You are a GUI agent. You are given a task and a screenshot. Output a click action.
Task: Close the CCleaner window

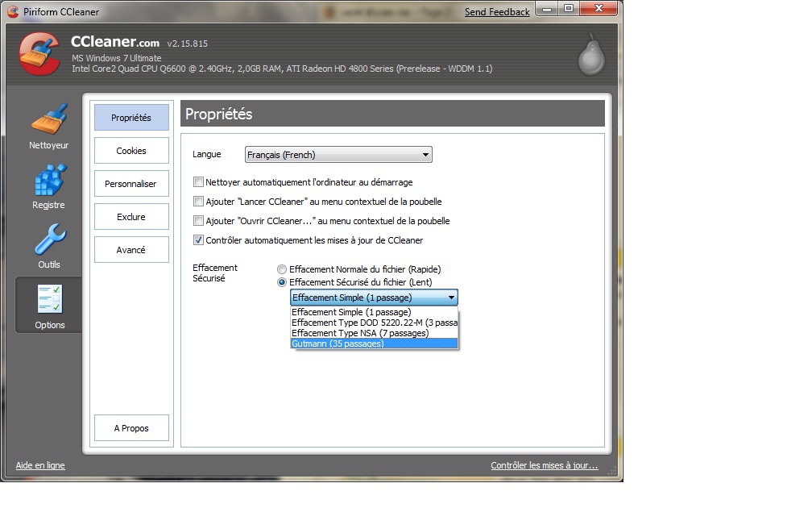point(599,9)
